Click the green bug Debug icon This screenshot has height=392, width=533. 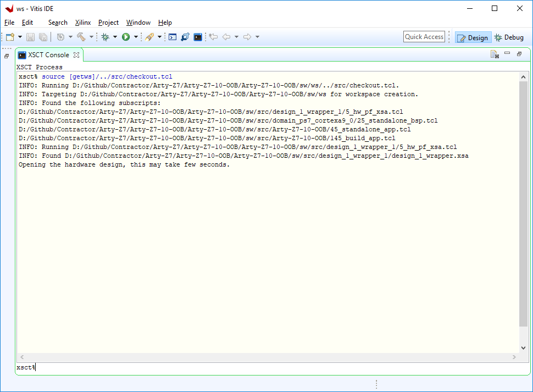[106, 37]
